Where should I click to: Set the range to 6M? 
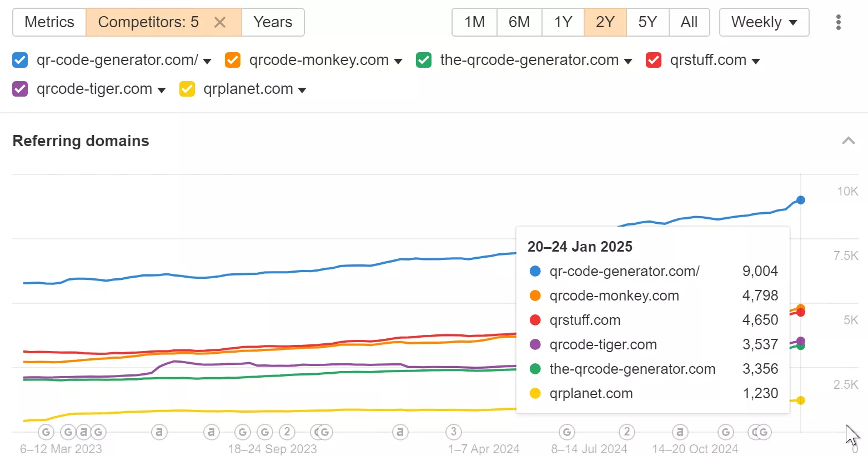coord(519,22)
